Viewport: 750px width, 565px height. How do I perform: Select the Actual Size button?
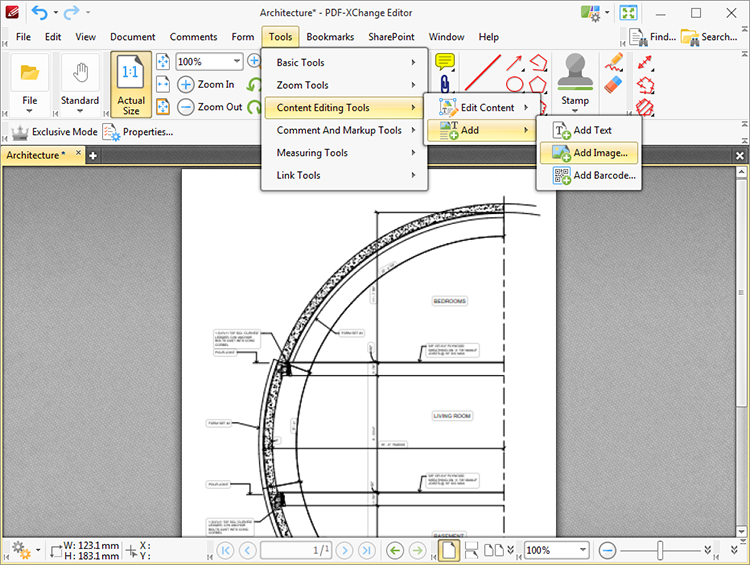point(131,85)
